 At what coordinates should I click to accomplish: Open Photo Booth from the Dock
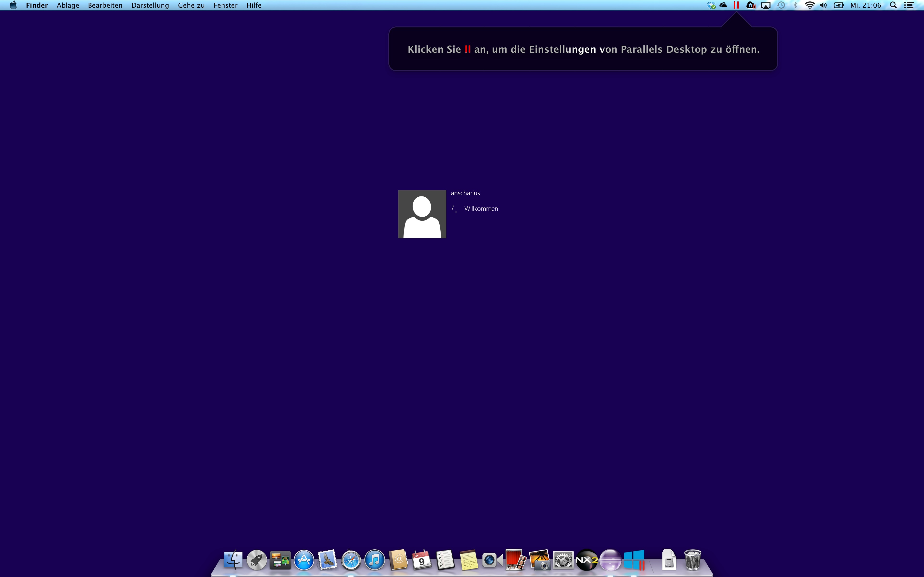pyautogui.click(x=515, y=560)
